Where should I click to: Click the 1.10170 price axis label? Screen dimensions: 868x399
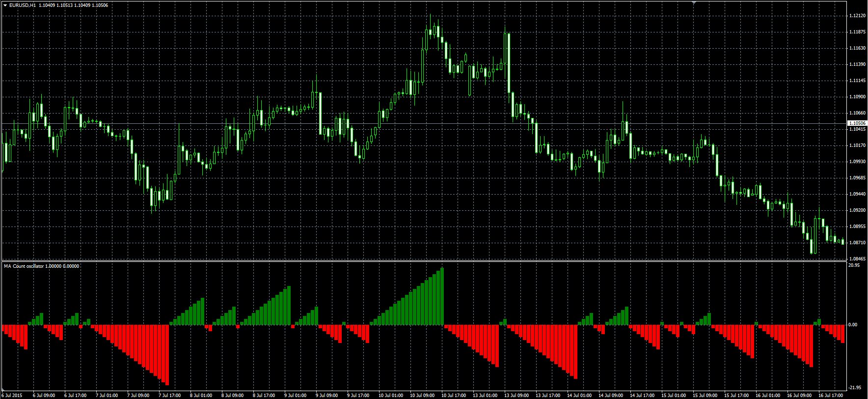(857, 145)
